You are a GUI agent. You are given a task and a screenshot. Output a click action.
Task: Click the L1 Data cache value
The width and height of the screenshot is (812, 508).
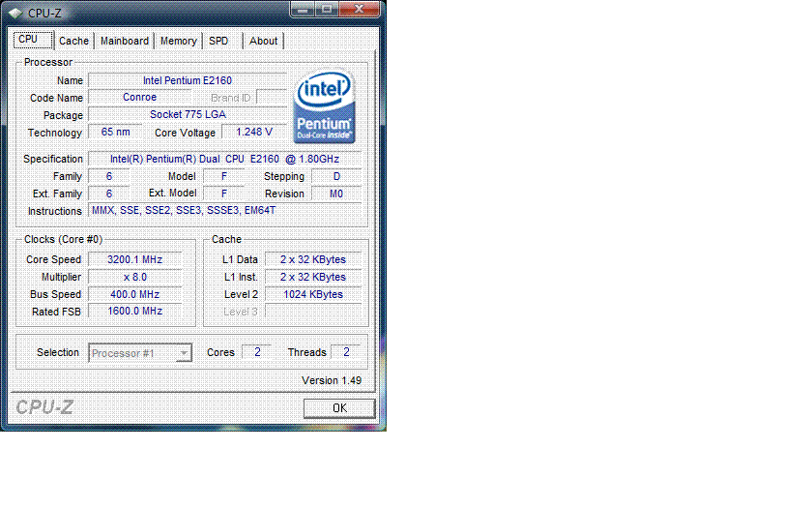click(x=313, y=259)
